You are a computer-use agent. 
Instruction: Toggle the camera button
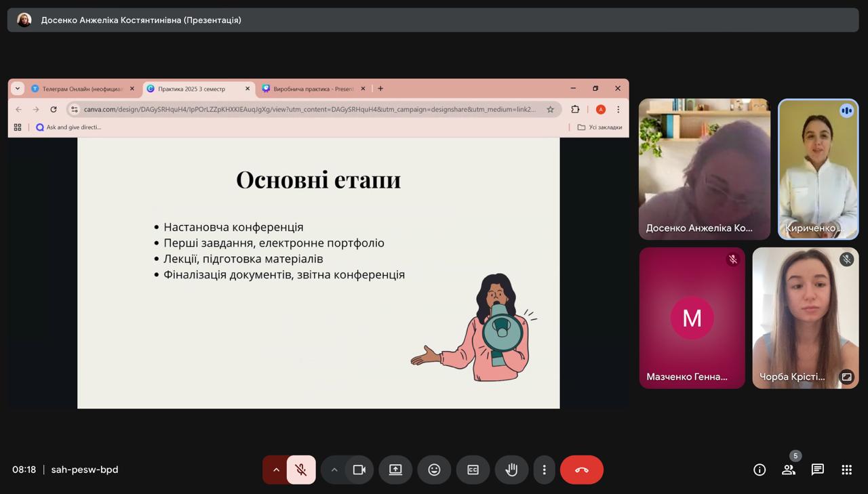tap(359, 470)
